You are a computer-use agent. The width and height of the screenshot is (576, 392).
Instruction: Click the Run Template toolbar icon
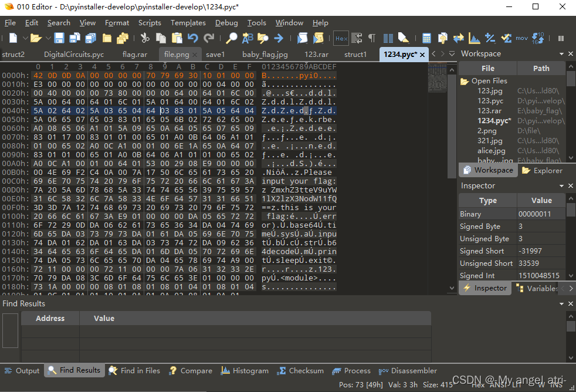tap(318, 38)
